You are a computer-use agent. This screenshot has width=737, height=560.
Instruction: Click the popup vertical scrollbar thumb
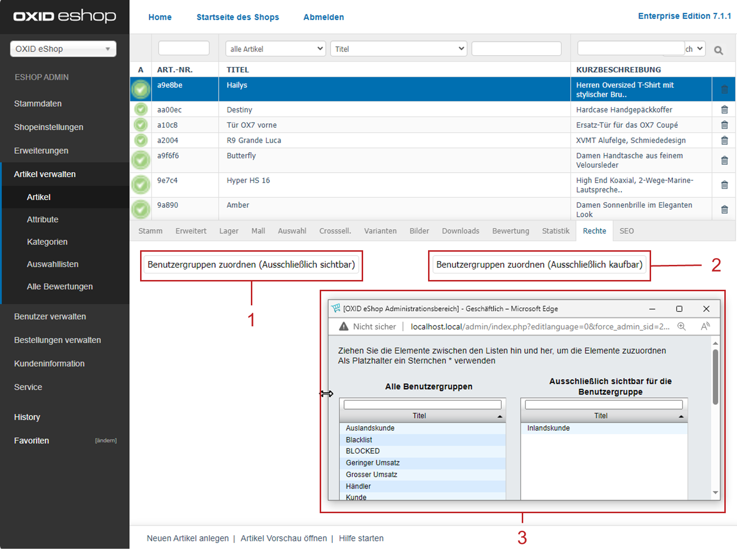[x=716, y=377]
